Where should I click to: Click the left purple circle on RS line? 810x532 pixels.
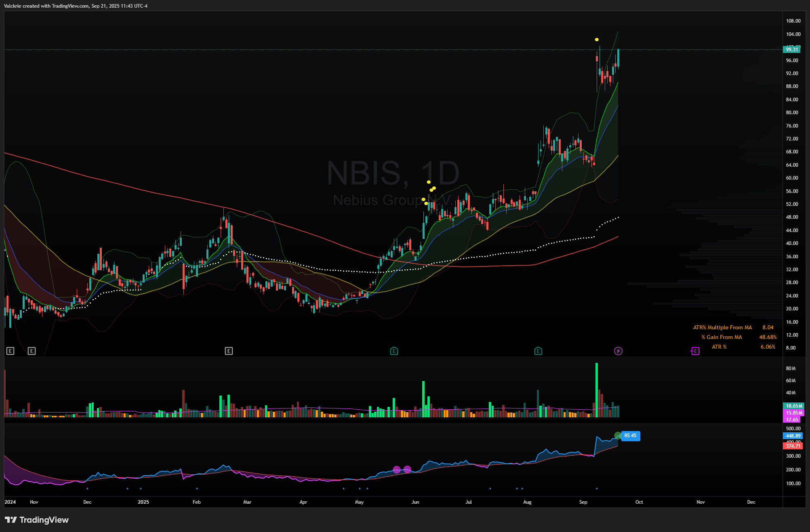tap(397, 469)
